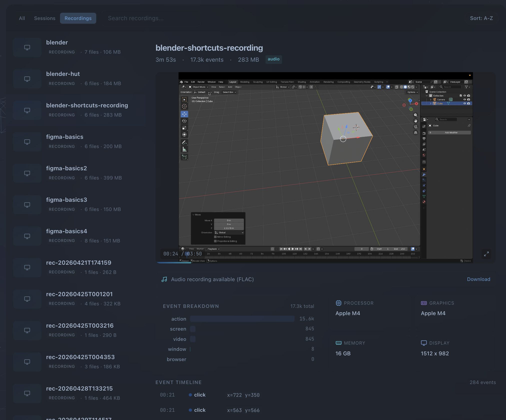The width and height of the screenshot is (506, 420).
Task: Toggle Proportional Editing checkbox in the Move panel
Action: [x=215, y=241]
